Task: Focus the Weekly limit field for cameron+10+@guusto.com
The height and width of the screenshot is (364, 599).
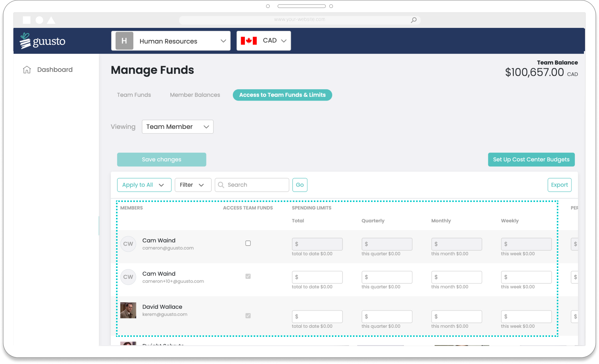Action: 526,277
